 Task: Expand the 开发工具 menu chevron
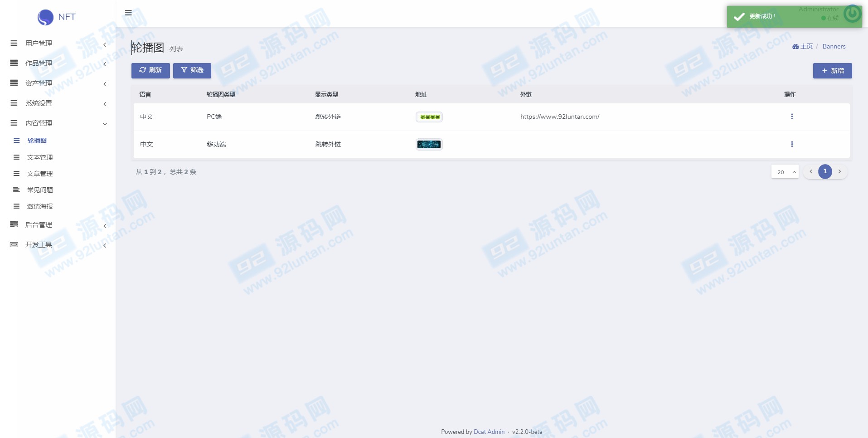105,246
